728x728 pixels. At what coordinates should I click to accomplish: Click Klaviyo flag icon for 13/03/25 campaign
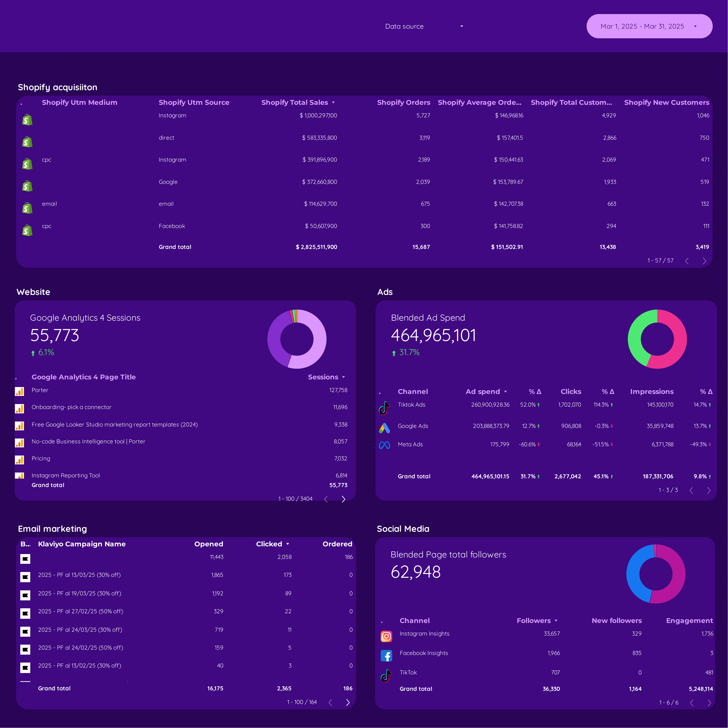click(x=25, y=577)
